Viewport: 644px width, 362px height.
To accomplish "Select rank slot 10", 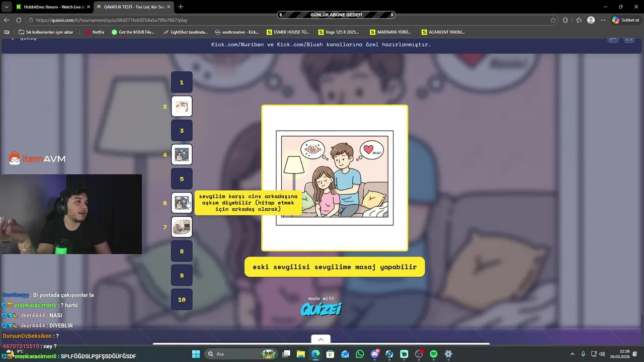I will (182, 299).
